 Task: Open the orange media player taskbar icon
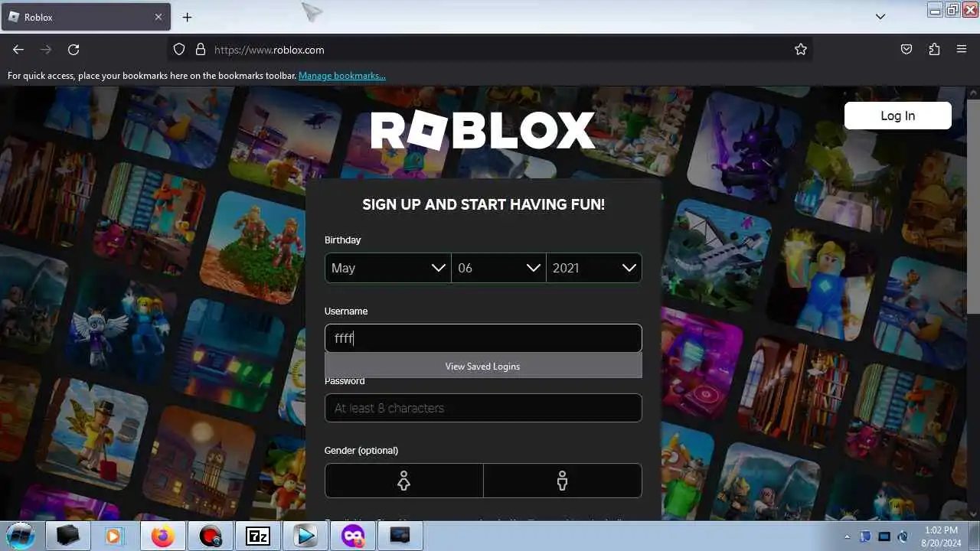point(113,536)
